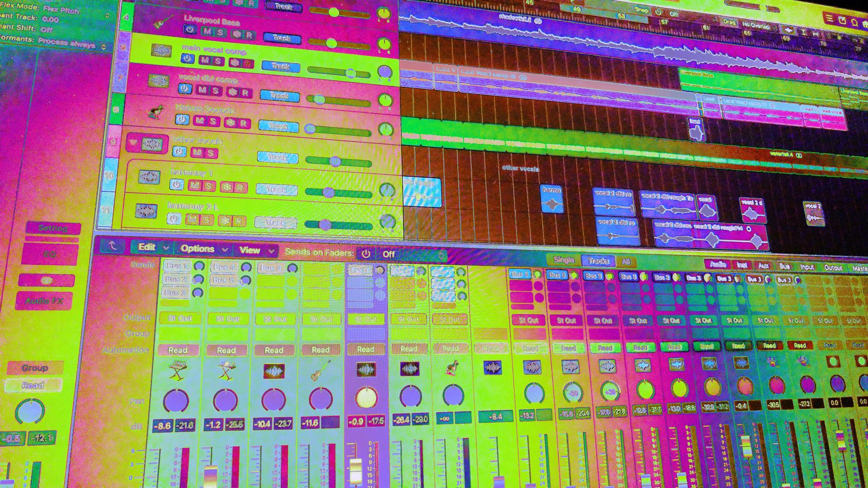Click the Setting button in the inspector
The height and width of the screenshot is (488, 868).
point(53,228)
